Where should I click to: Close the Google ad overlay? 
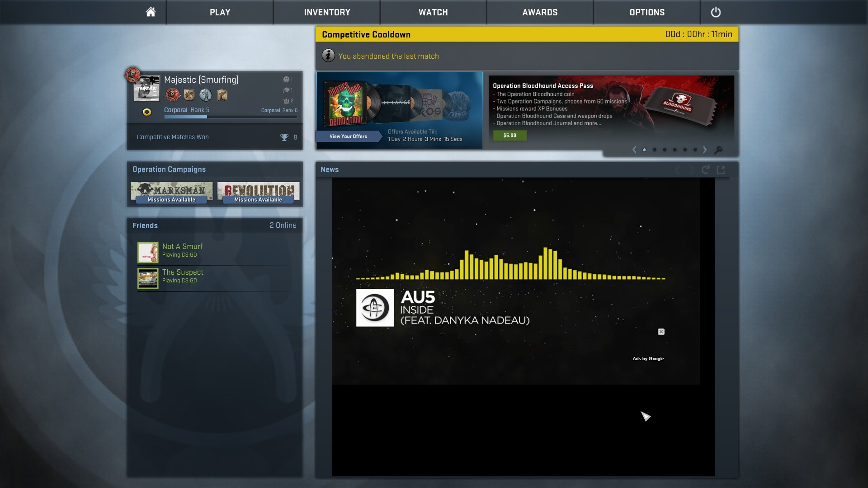tap(661, 332)
